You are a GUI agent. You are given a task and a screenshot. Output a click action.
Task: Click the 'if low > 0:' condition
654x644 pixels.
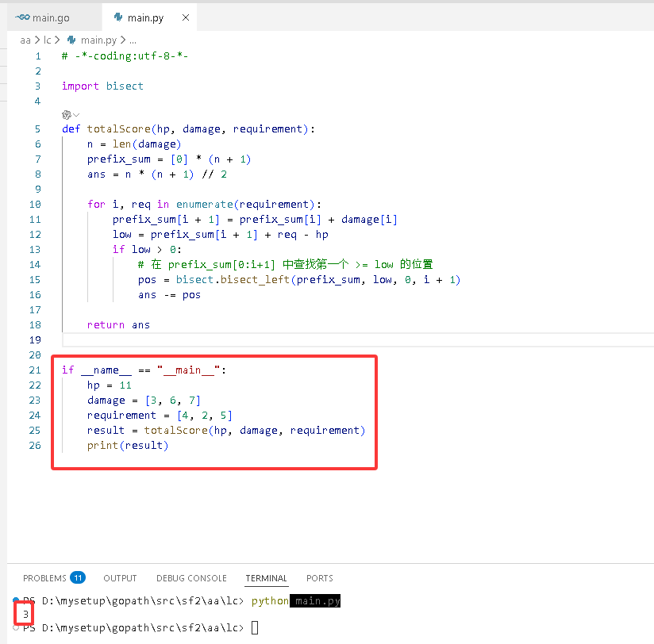[x=147, y=250]
